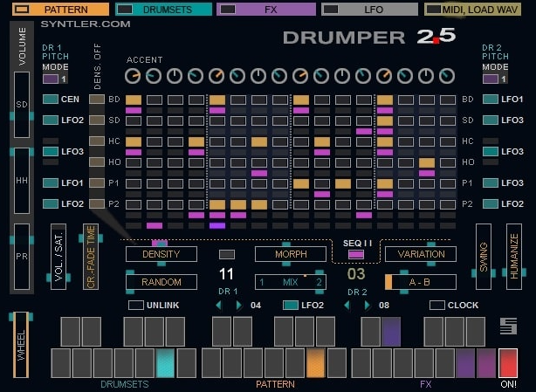Toggle SD row step 13
The height and width of the screenshot is (392, 536).
pyautogui.click(x=385, y=120)
